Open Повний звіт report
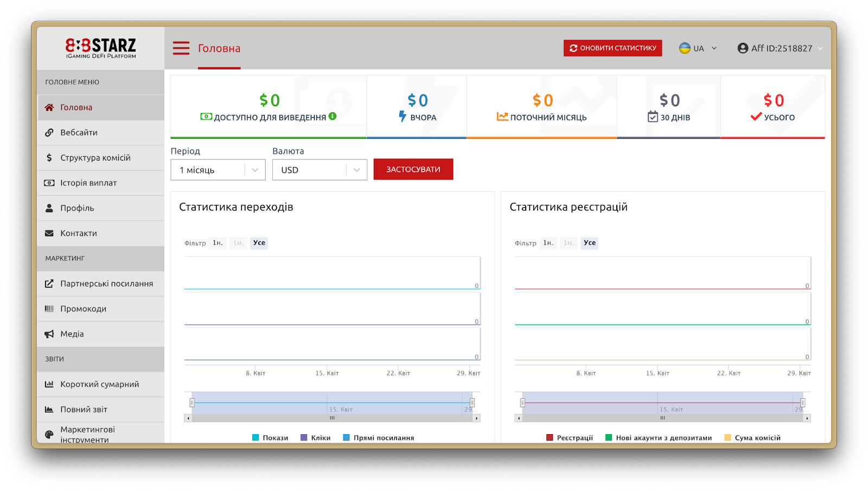This screenshot has width=868, height=490. 101,409
